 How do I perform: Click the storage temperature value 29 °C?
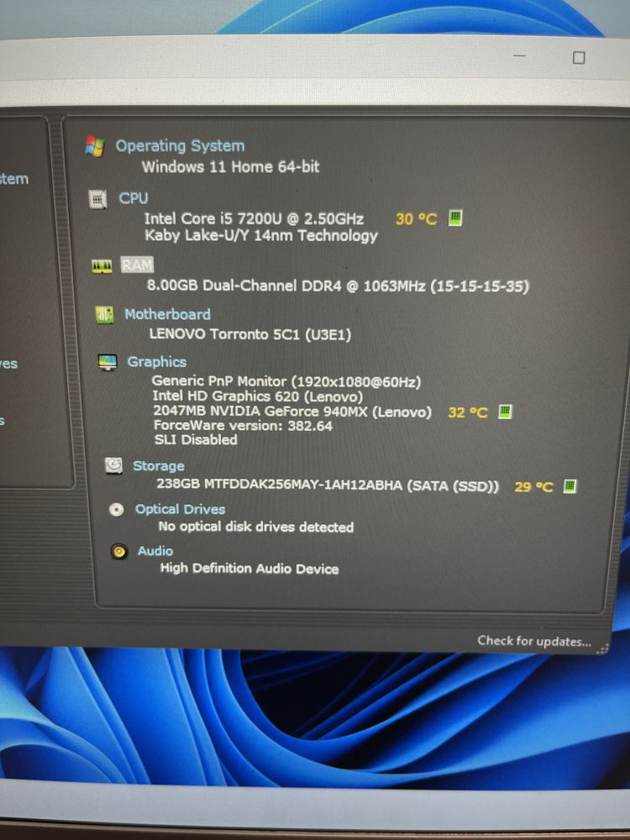(533, 487)
